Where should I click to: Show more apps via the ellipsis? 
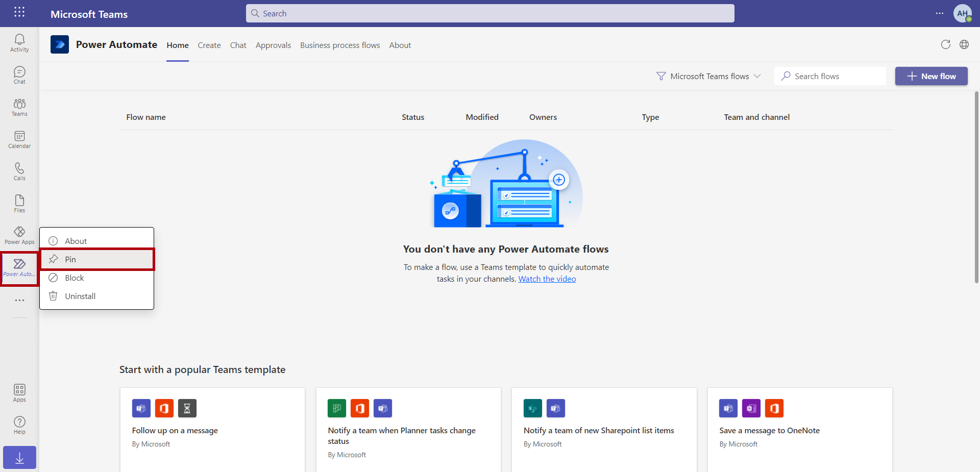click(x=19, y=301)
